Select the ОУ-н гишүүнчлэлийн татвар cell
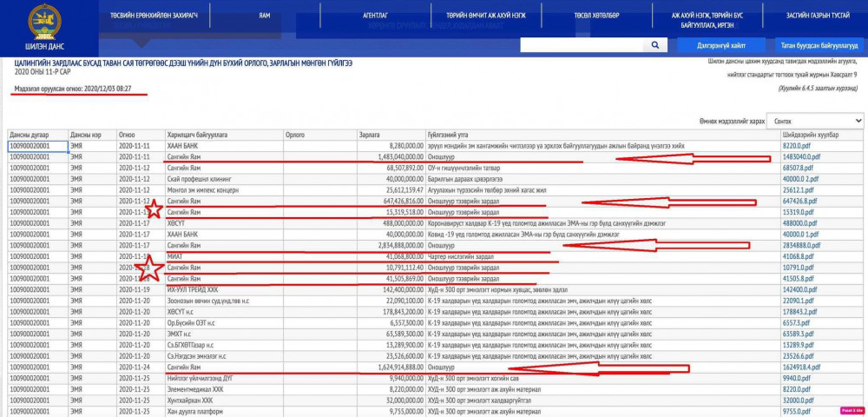This screenshot has height=417, width=868. (x=603, y=168)
